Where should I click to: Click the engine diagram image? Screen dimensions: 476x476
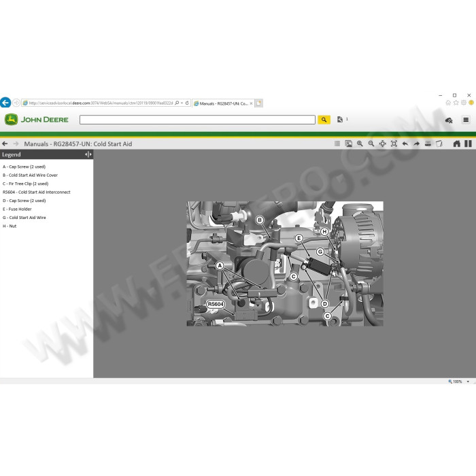pyautogui.click(x=285, y=264)
